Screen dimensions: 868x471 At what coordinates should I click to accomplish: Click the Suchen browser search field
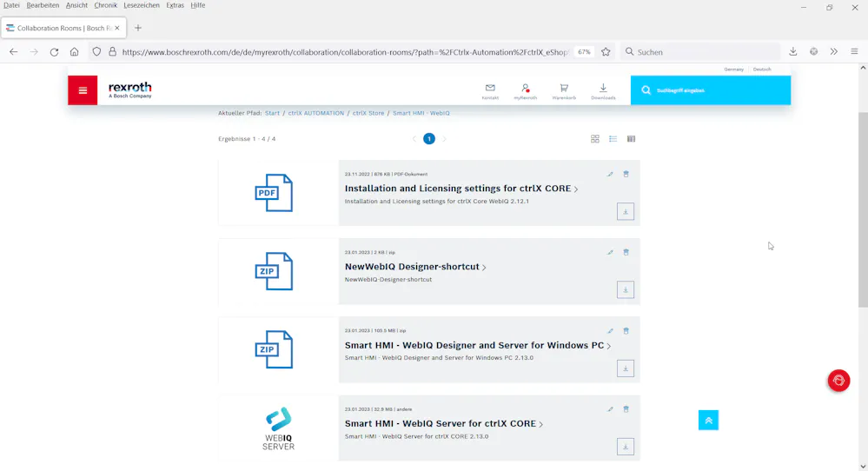(x=700, y=52)
